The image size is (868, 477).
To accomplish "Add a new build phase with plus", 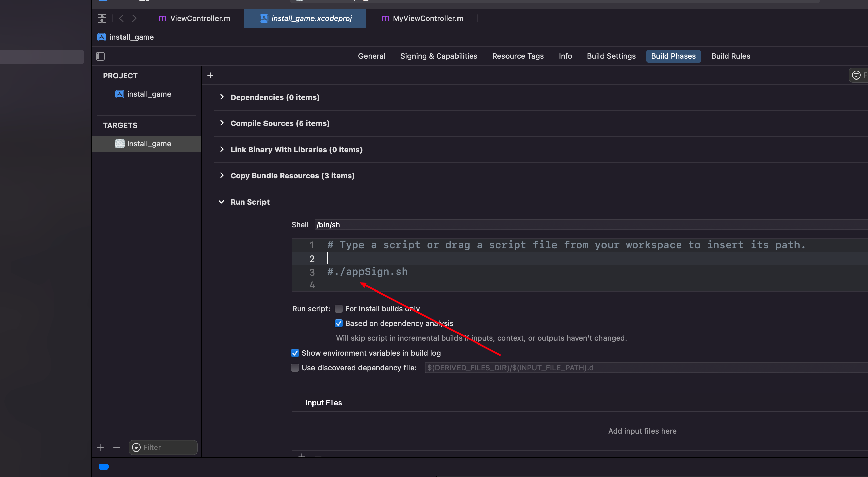I will [x=210, y=75].
